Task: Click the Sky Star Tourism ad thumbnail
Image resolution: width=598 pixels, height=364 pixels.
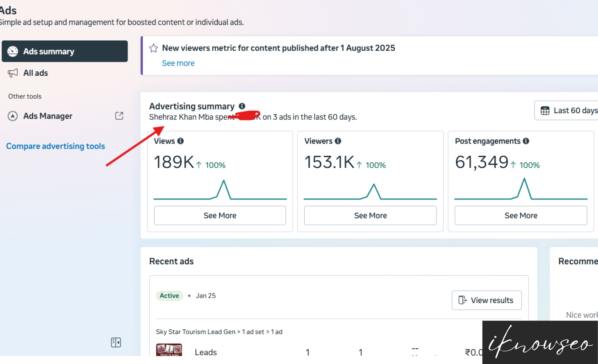Action: (169, 350)
